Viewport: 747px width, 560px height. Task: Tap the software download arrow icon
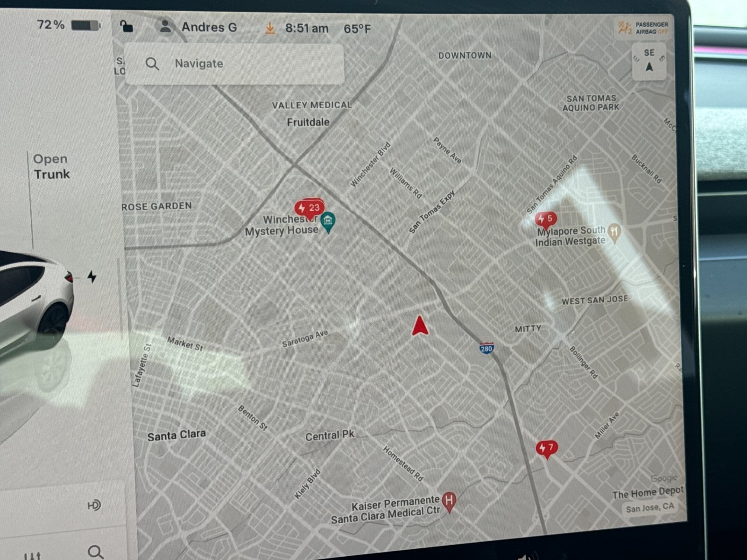coord(269,28)
